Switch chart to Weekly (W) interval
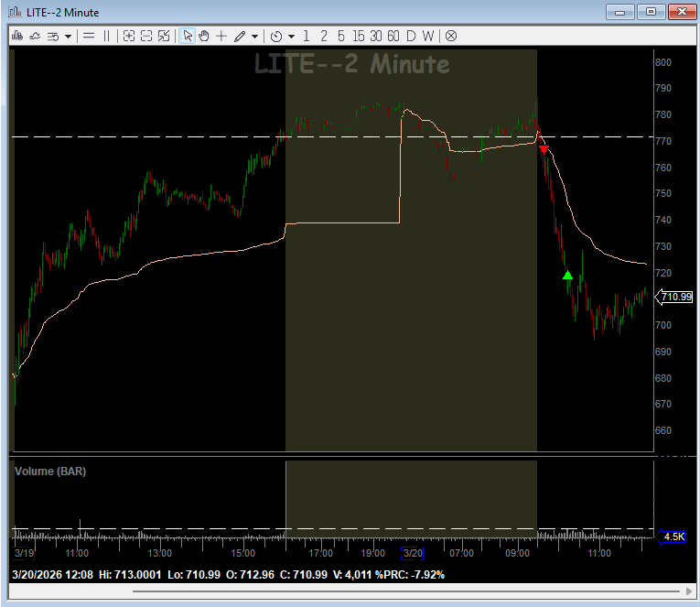 tap(427, 36)
